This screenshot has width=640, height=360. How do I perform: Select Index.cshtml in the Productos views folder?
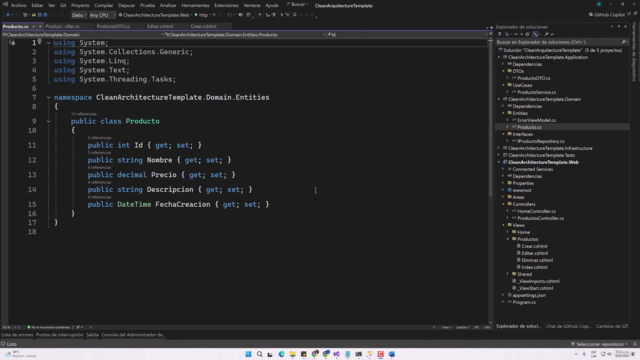coord(534,267)
